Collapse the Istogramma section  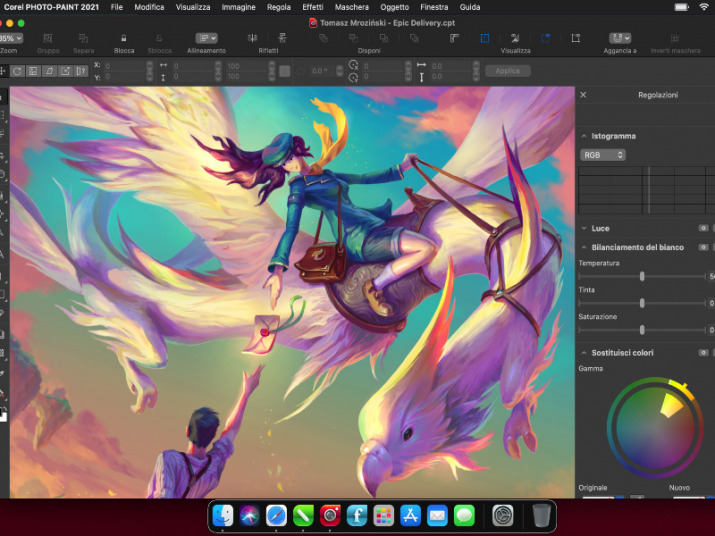(x=584, y=136)
